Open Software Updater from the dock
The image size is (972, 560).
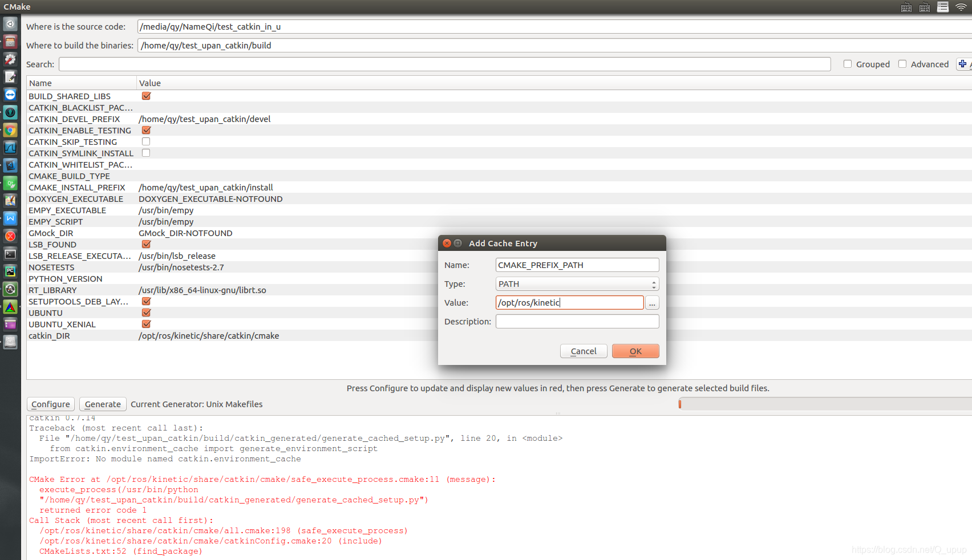tap(10, 289)
